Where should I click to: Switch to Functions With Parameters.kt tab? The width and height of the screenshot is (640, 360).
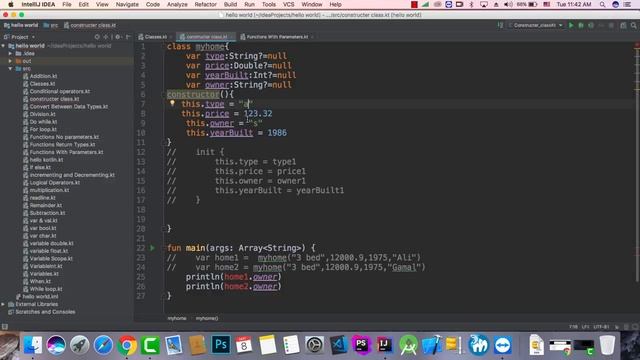coord(277,37)
